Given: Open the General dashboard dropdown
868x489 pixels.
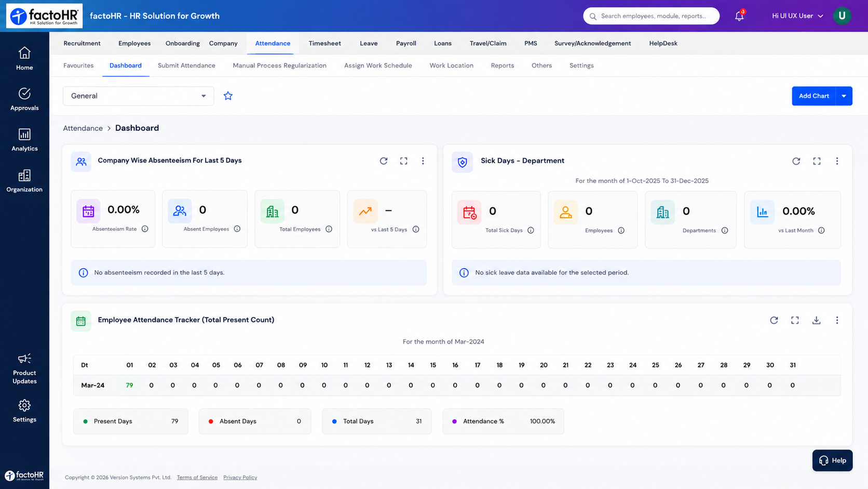Looking at the screenshot, I should (x=139, y=96).
